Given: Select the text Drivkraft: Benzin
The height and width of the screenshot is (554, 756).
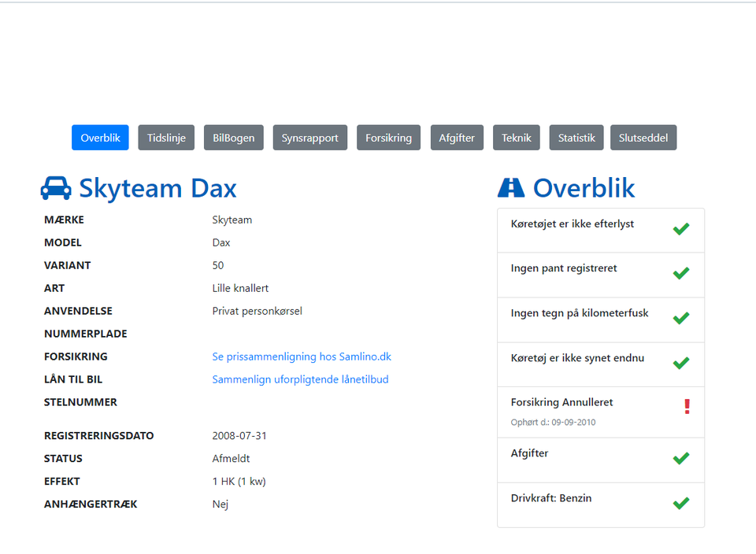Looking at the screenshot, I should click(x=551, y=498).
